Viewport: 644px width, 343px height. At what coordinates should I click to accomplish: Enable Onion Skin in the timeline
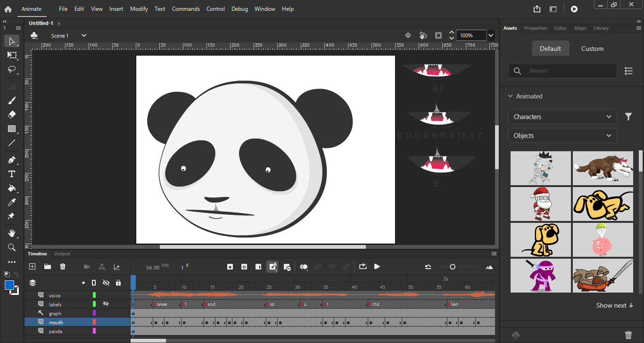point(304,267)
